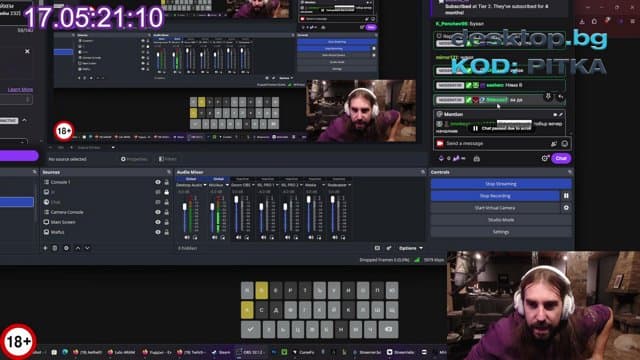Open Mic/Aux channel settings icon below fader
640x360 pixels.
222,237
